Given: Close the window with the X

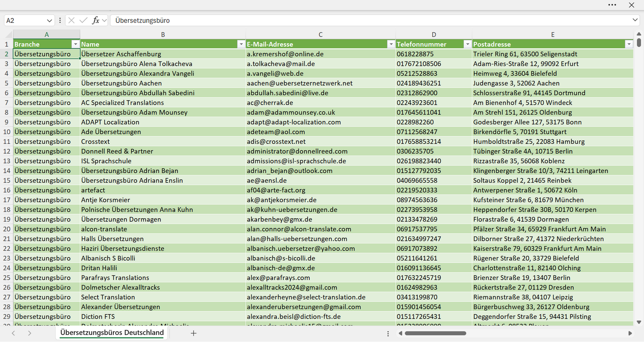Looking at the screenshot, I should click(632, 5).
